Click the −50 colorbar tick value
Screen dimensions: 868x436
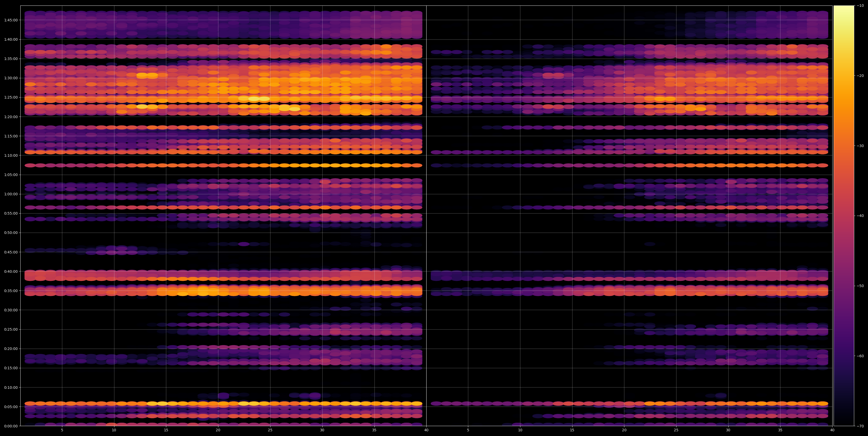860,286
